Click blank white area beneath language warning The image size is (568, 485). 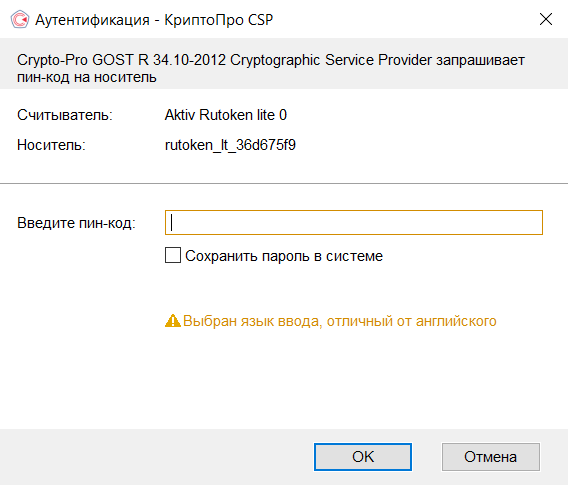tap(284, 377)
